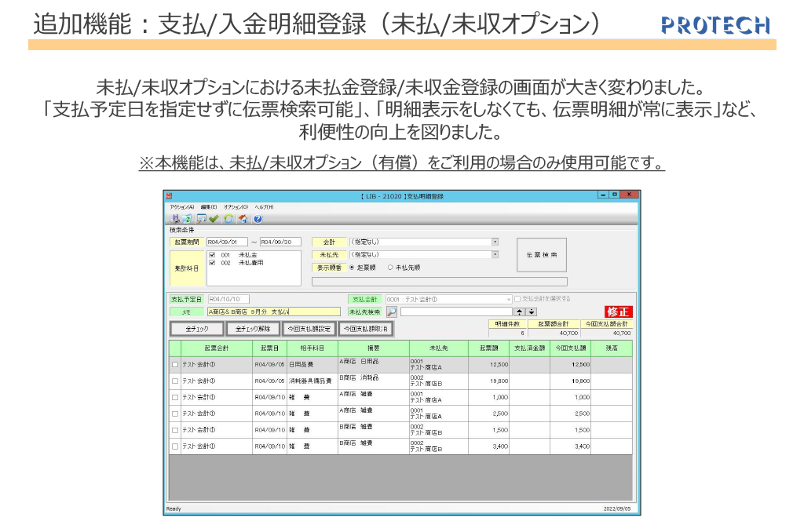
Task: Click the search-window magnifier toolbar icon
Action: [201, 219]
